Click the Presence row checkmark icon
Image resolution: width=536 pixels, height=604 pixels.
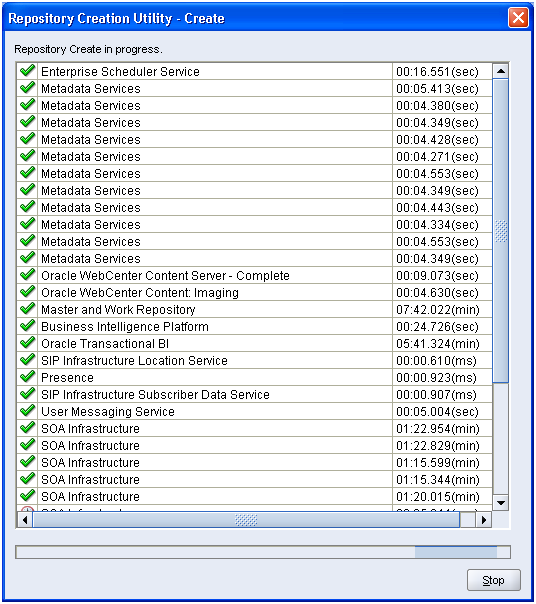pos(27,377)
